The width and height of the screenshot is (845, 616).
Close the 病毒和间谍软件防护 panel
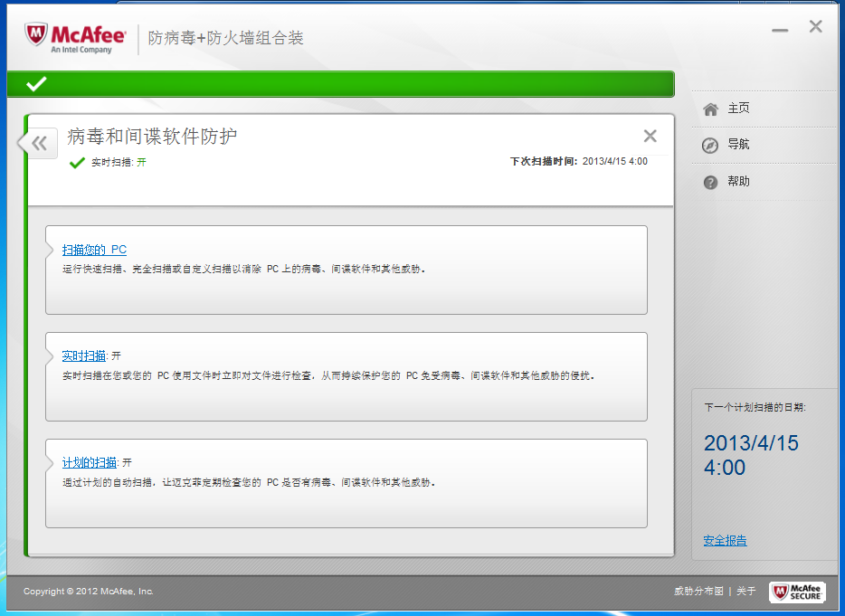click(650, 137)
